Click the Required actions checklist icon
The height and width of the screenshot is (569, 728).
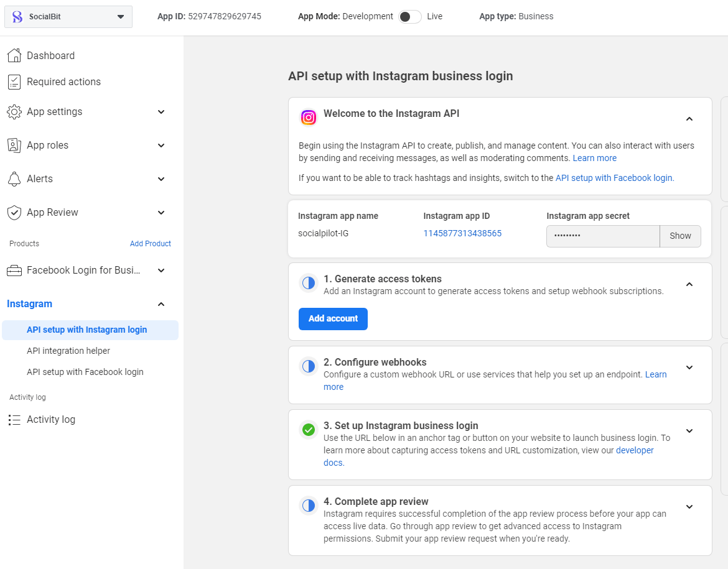[x=14, y=81]
